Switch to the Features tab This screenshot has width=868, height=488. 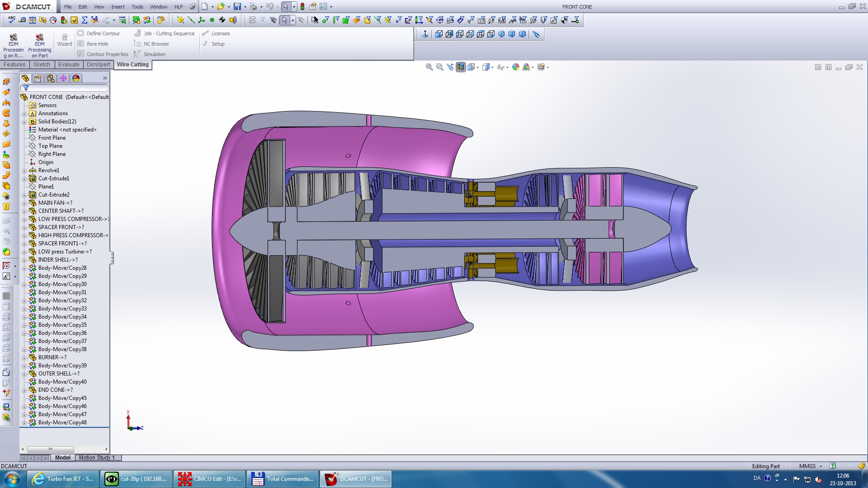(x=14, y=65)
